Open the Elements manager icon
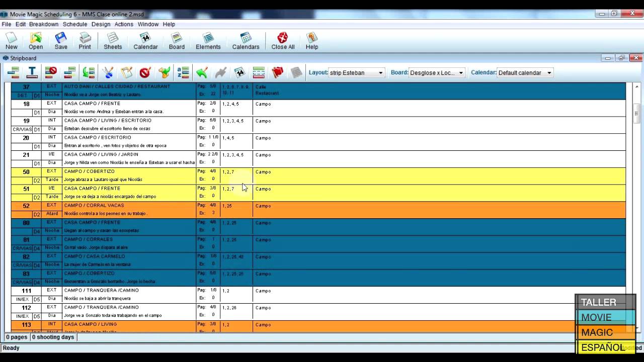 tap(208, 41)
